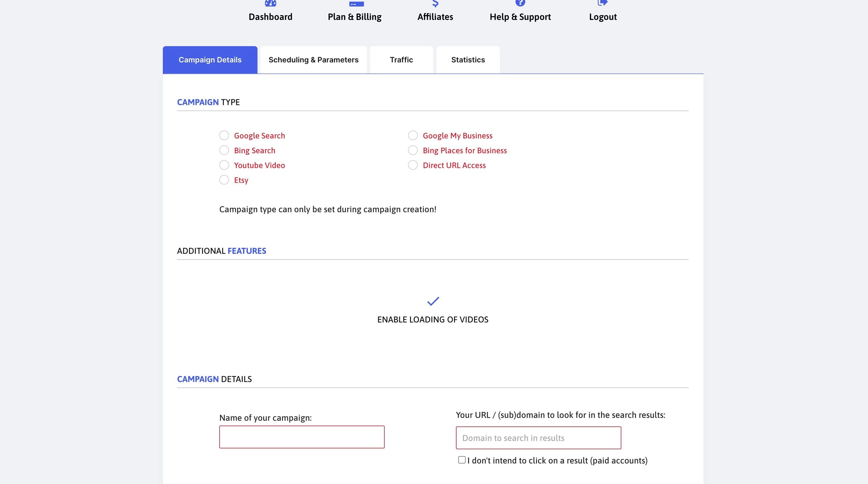Click the Google Search label text
This screenshot has height=484, width=868.
tap(259, 136)
